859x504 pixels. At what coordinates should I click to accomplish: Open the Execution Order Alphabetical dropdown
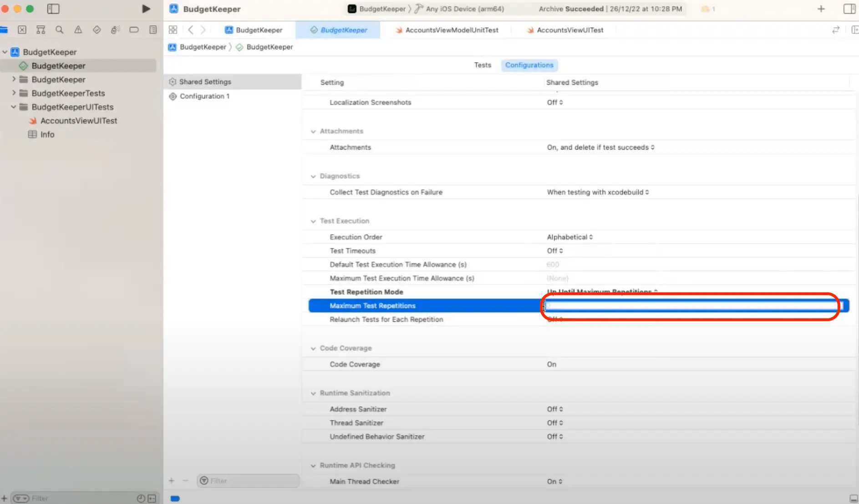(x=569, y=237)
